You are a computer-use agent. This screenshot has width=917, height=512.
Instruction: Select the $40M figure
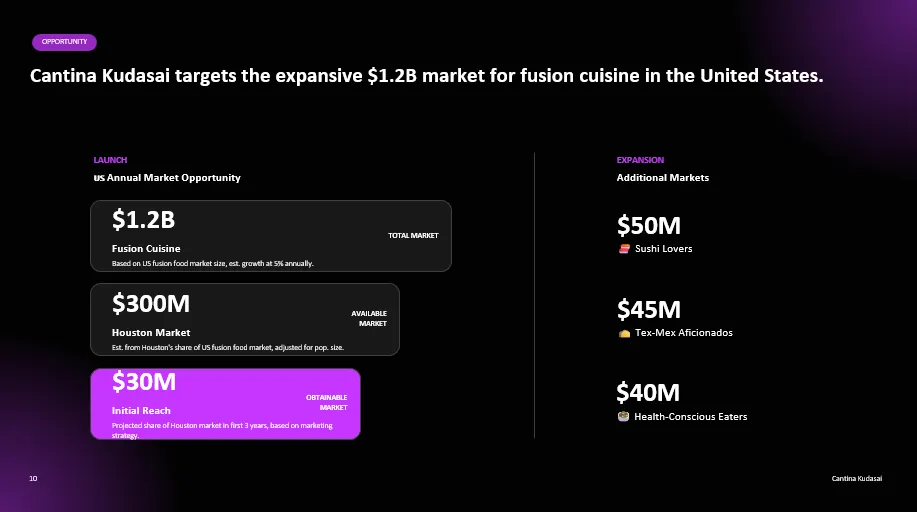648,393
